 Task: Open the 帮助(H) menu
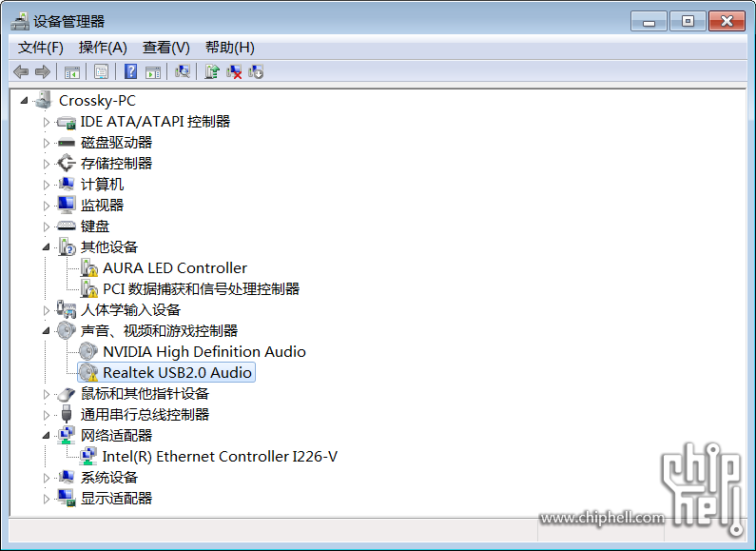click(229, 48)
